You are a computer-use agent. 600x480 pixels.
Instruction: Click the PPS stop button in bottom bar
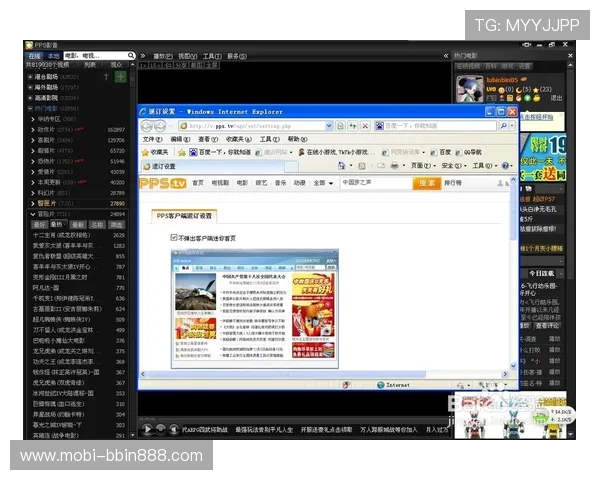[161, 428]
